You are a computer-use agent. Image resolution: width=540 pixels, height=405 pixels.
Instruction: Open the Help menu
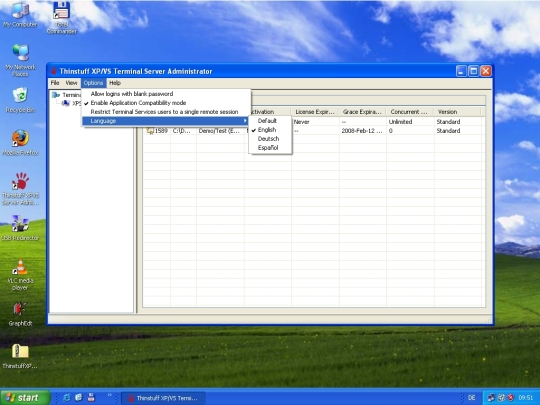pyautogui.click(x=115, y=83)
